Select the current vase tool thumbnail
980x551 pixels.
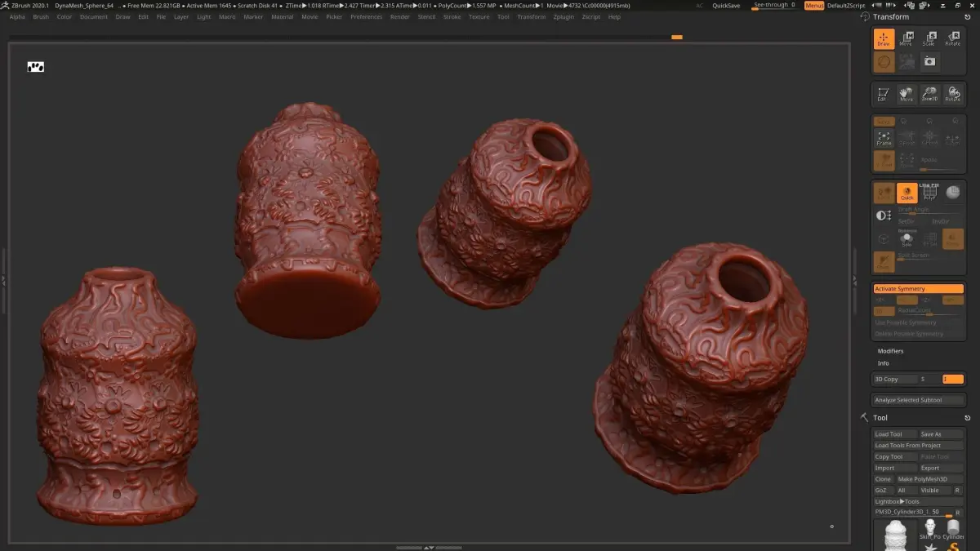pyautogui.click(x=896, y=535)
